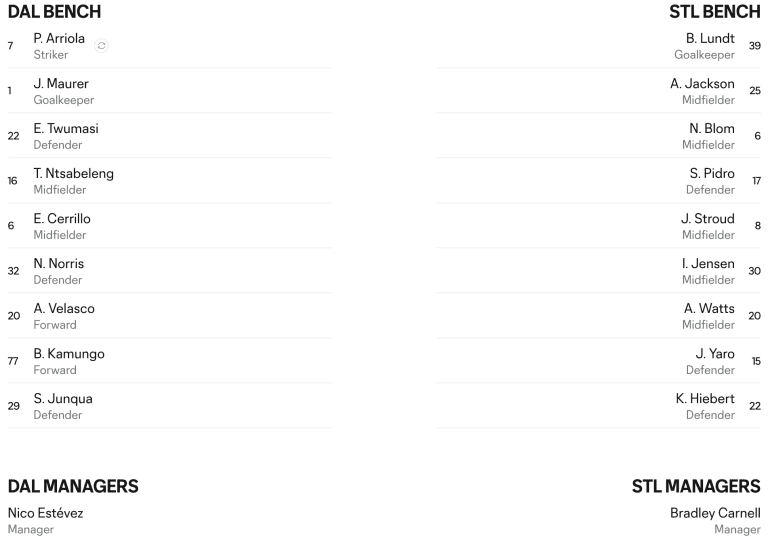
Task: Open the J. Yaro defender row
Action: (599, 361)
